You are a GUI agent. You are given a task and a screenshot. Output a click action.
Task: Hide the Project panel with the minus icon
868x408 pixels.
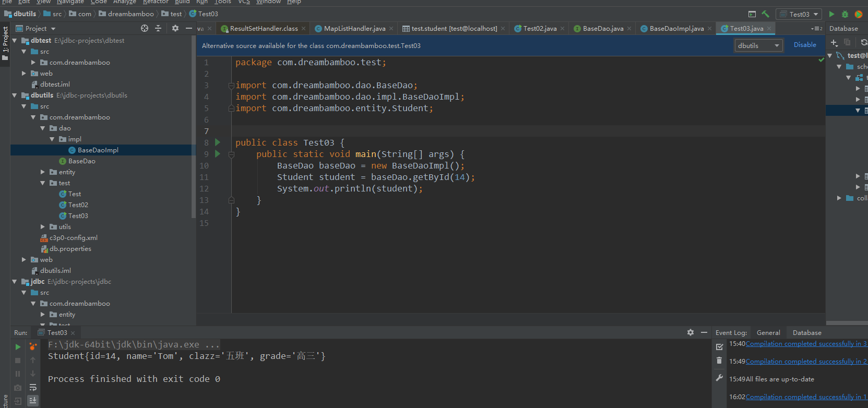coord(189,28)
